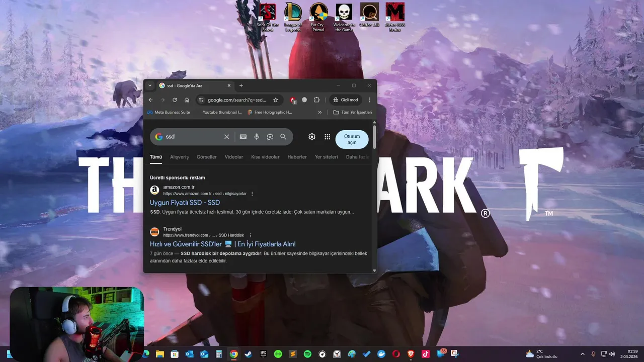The height and width of the screenshot is (362, 644).
Task: Select Far Cry Primal desktop icon
Action: pos(318,18)
